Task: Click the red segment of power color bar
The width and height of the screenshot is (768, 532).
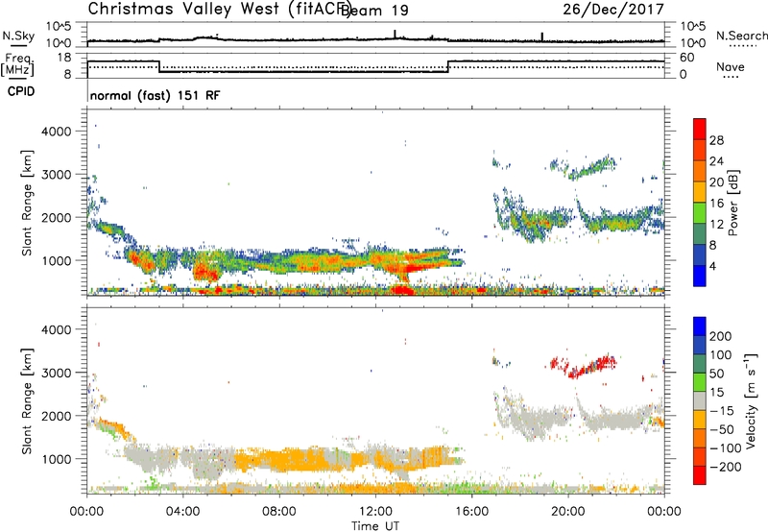Action: [700, 129]
